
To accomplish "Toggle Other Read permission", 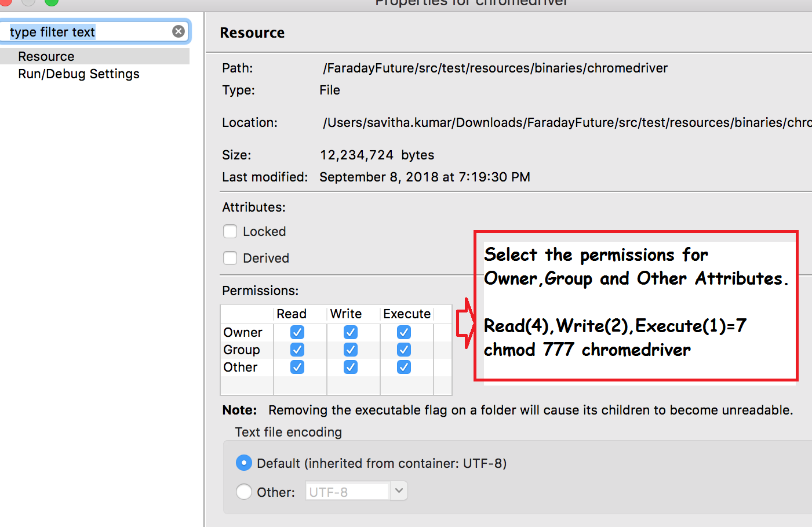I will tap(297, 367).
